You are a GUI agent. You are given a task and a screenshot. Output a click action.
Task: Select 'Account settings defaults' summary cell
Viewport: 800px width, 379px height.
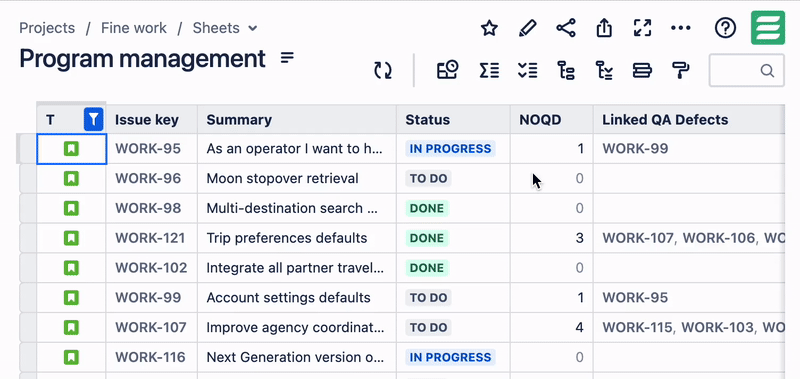297,297
